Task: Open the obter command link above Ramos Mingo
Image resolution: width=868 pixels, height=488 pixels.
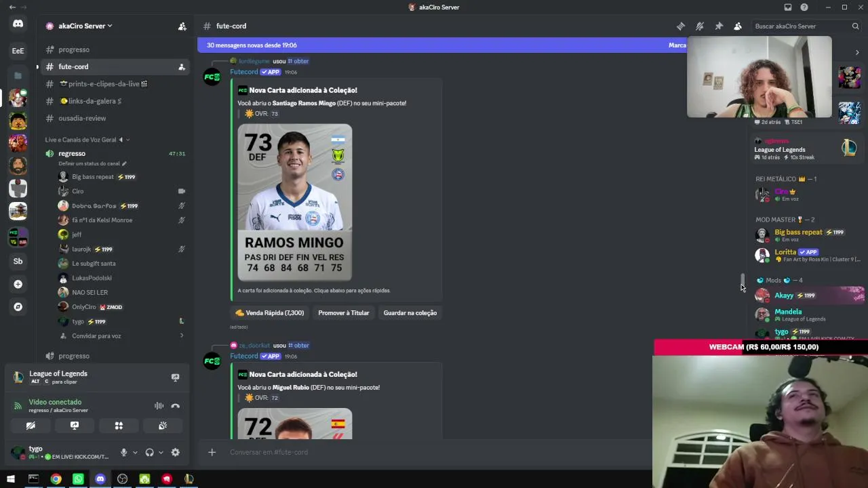Action: 298,62
